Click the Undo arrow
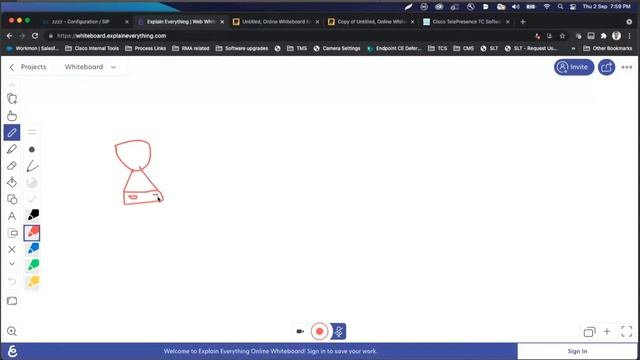 pos(12,281)
